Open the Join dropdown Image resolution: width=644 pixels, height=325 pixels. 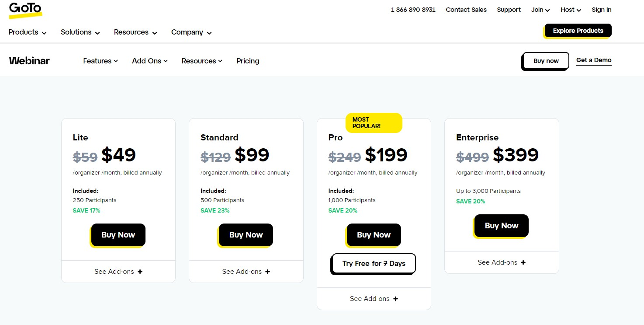tap(540, 10)
